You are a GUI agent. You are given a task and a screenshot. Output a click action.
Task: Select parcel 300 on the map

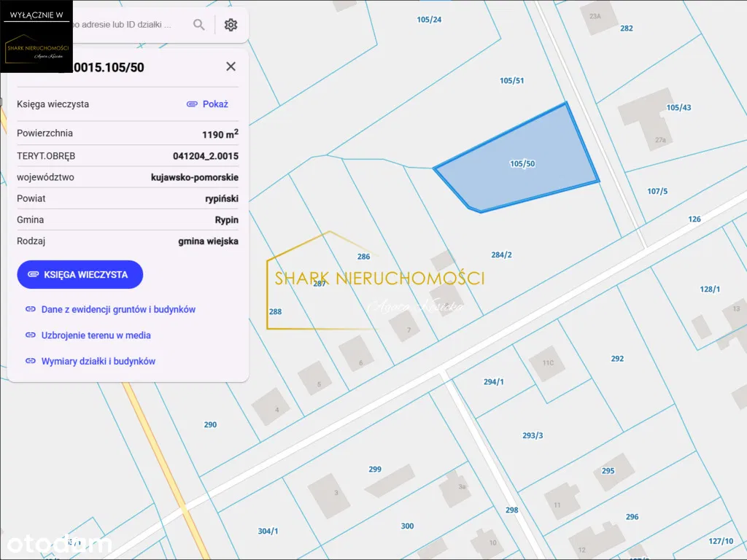[407, 526]
